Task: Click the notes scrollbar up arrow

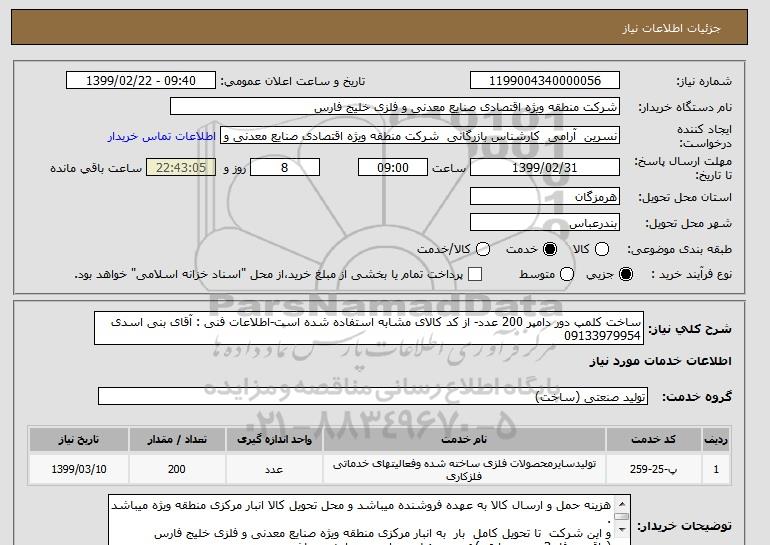Action: tap(622, 504)
